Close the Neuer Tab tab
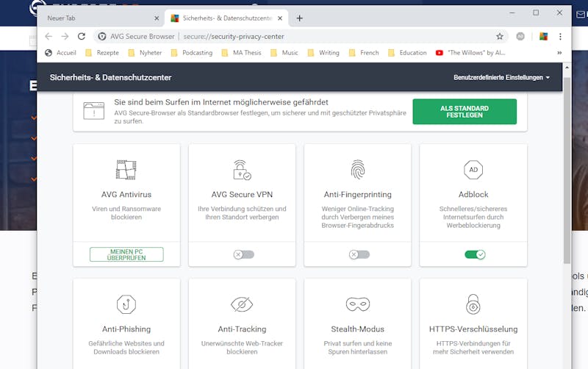 pyautogui.click(x=157, y=18)
